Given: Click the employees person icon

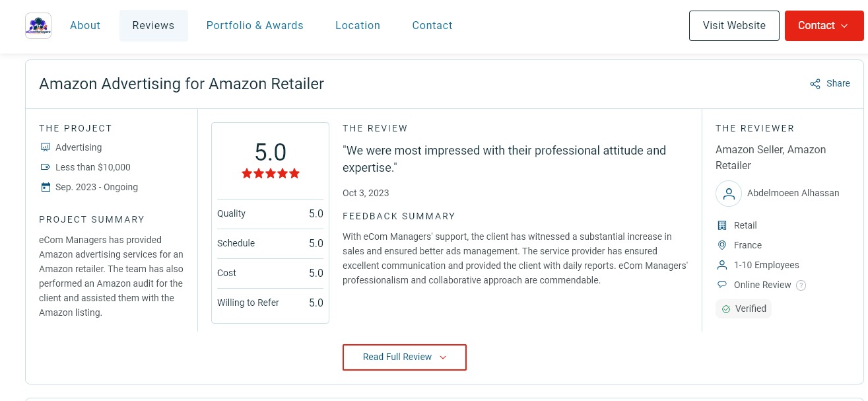Looking at the screenshot, I should 721,265.
